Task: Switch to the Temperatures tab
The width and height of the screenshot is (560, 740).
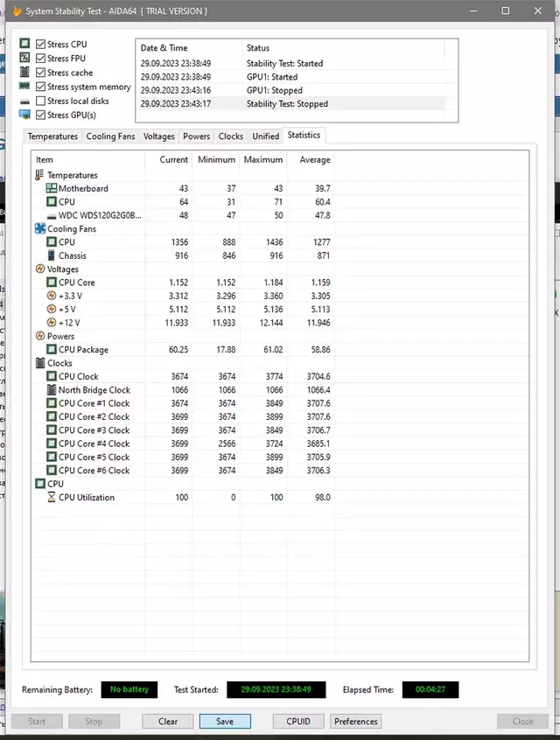Action: click(x=52, y=136)
